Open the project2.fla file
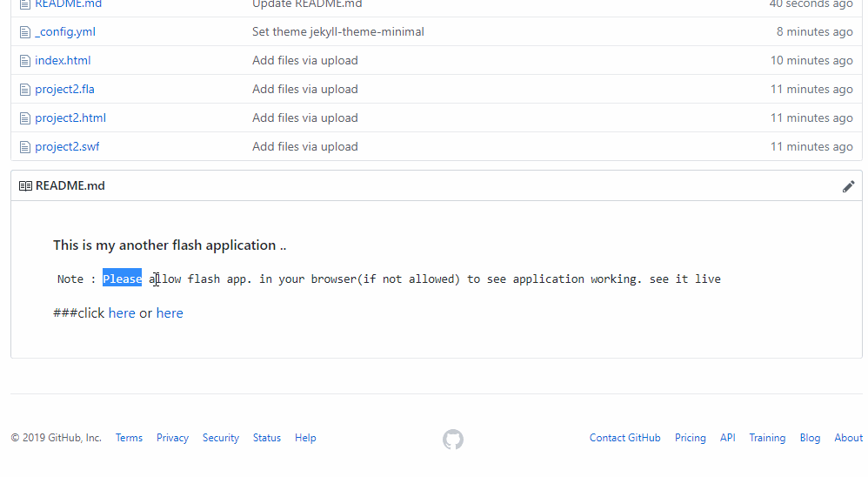Viewport: 868px width, 477px height. click(x=65, y=90)
